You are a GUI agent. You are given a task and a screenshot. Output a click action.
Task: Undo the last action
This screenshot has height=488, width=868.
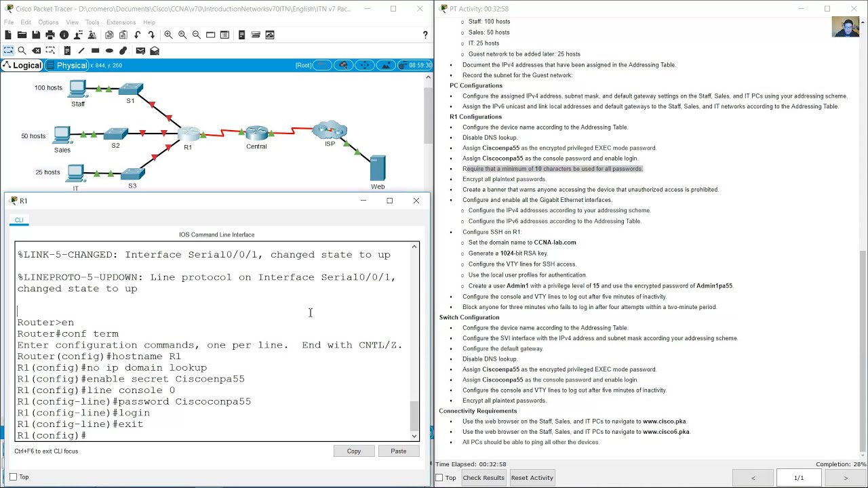point(138,35)
